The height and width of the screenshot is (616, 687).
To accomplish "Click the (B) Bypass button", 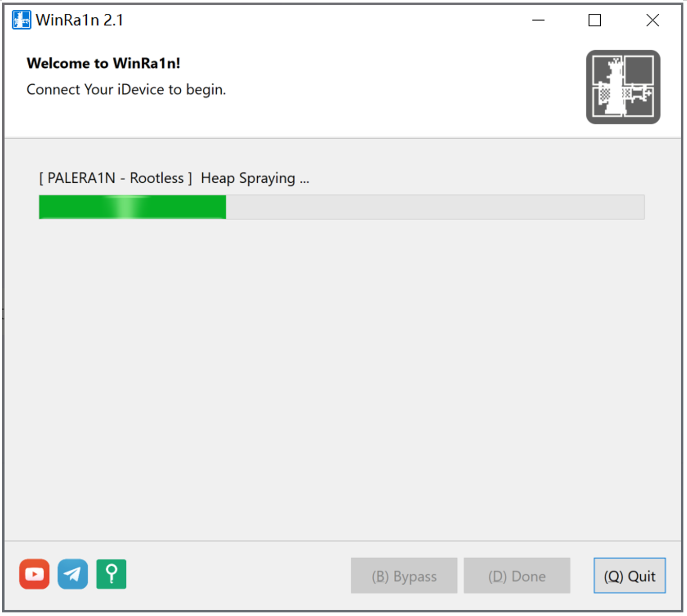I will coord(404,576).
